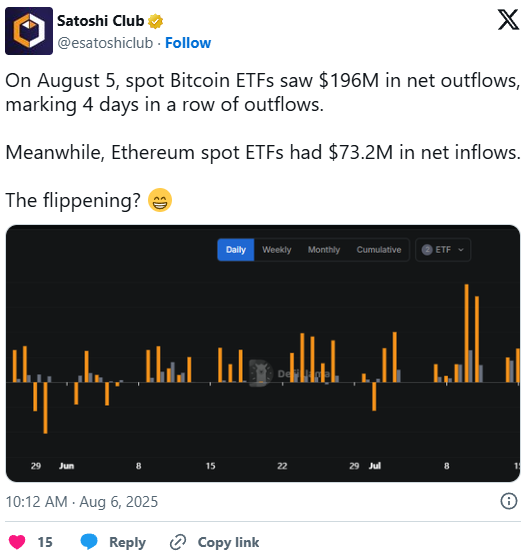530x551 pixels.
Task: Follow the Satoshi Club account
Action: [188, 43]
